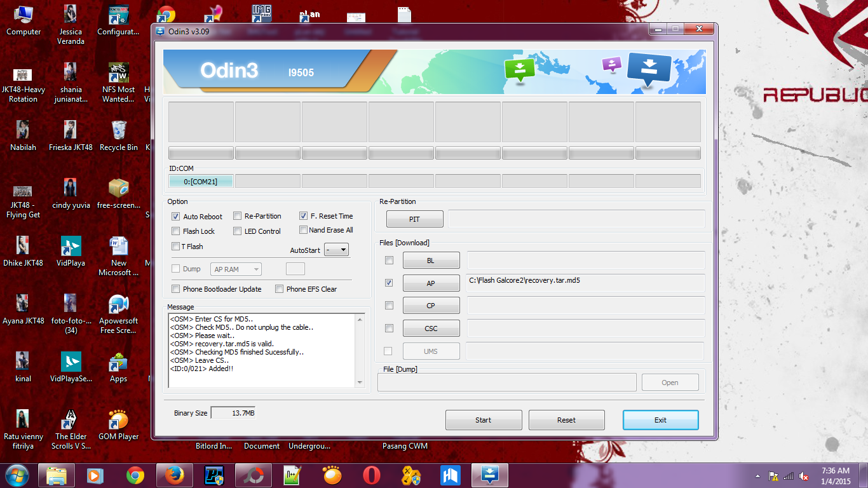868x488 pixels.
Task: Enable the Nand Erase All checkbox
Action: (304, 230)
